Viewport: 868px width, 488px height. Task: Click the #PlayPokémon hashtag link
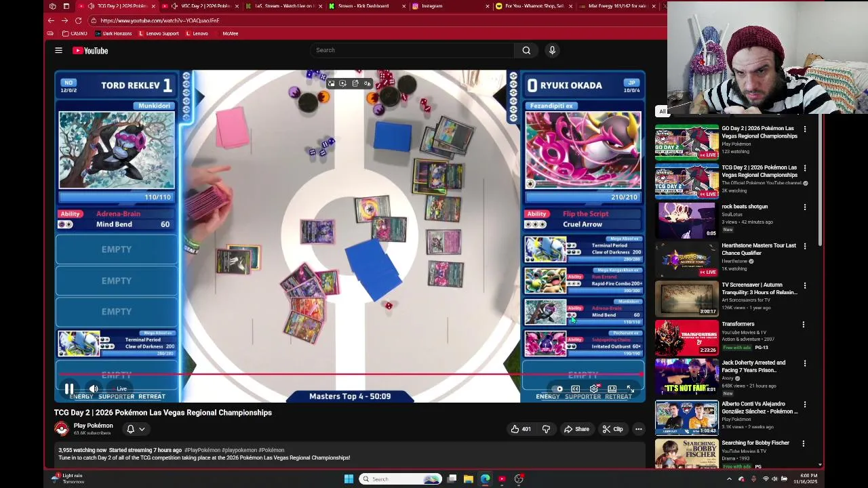click(x=202, y=450)
